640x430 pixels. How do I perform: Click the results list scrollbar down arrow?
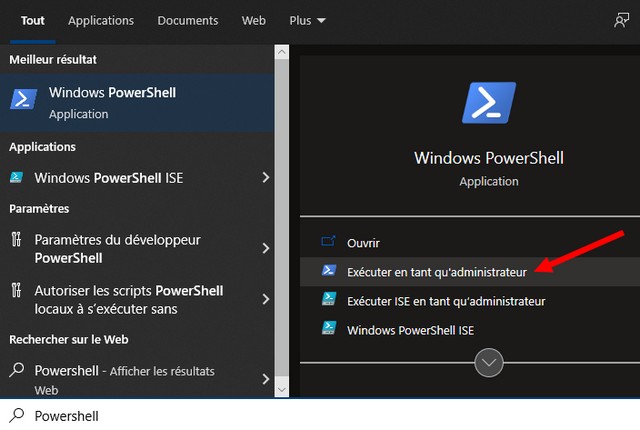pyautogui.click(x=282, y=390)
